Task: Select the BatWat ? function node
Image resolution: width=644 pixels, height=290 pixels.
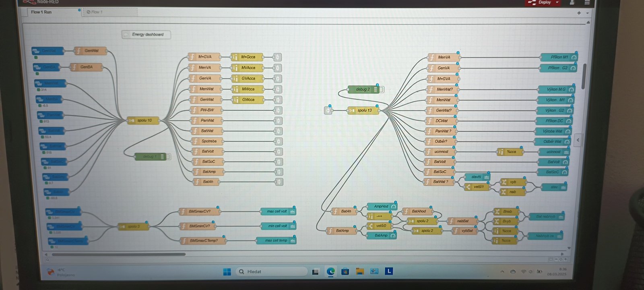Action: click(439, 182)
